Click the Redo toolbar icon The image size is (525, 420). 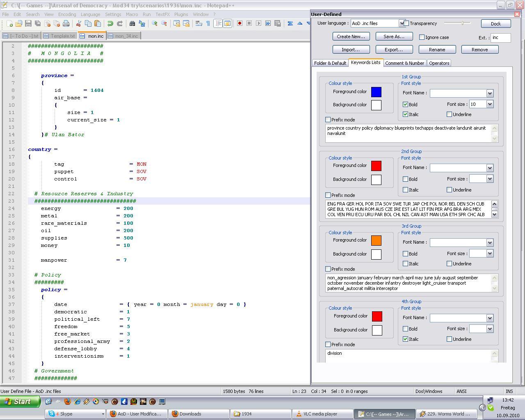119,24
